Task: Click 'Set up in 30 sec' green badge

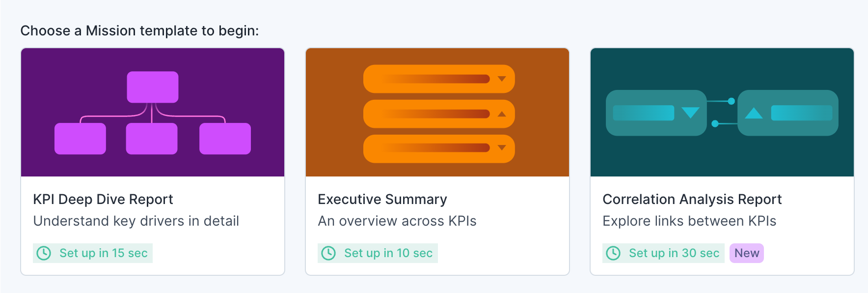Action: point(662,253)
